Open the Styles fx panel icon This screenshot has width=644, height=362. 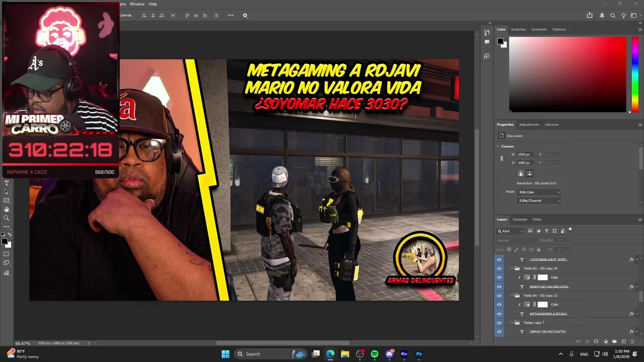pyautogui.click(x=487, y=56)
